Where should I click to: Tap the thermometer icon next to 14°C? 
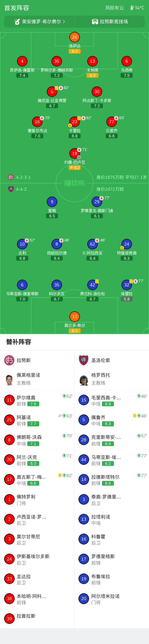click(x=132, y=8)
